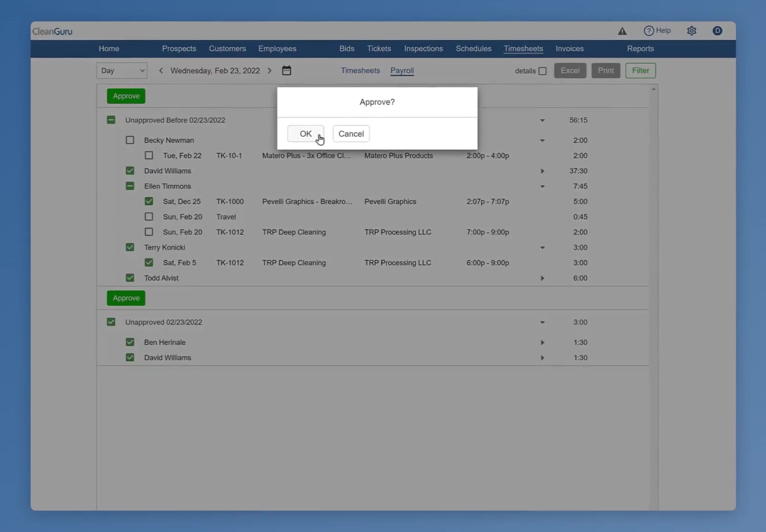Click the Print button
This screenshot has width=766, height=532.
point(606,70)
